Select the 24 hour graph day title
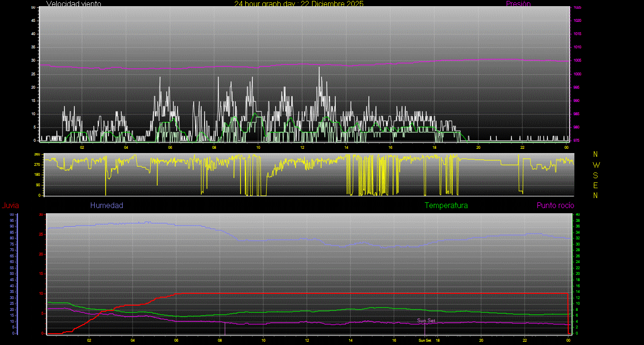Viewport: 644px width, 345px height. point(299,4)
